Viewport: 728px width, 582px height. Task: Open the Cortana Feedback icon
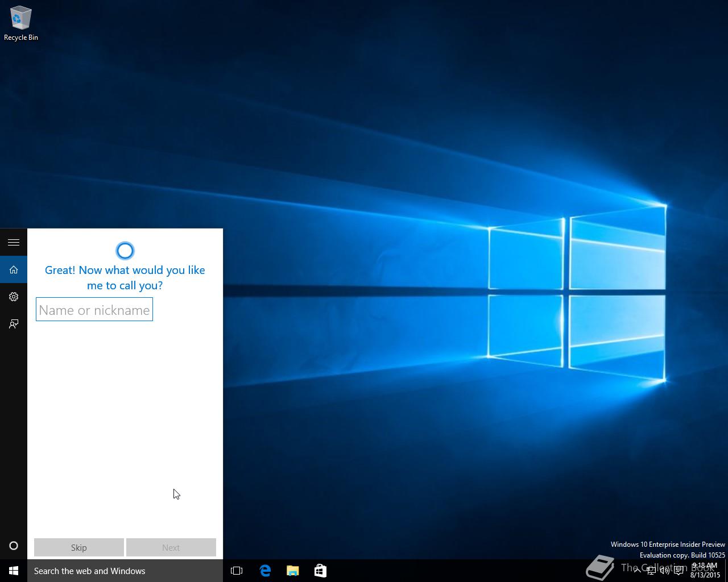(14, 324)
